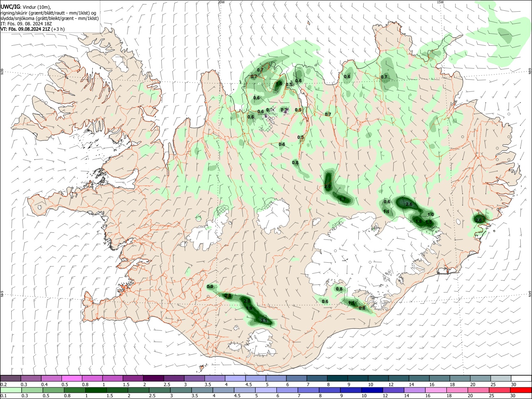Click the pale grey snow swatch between 25 and 30
Viewport: 532px width, 399px height.
(x=501, y=378)
